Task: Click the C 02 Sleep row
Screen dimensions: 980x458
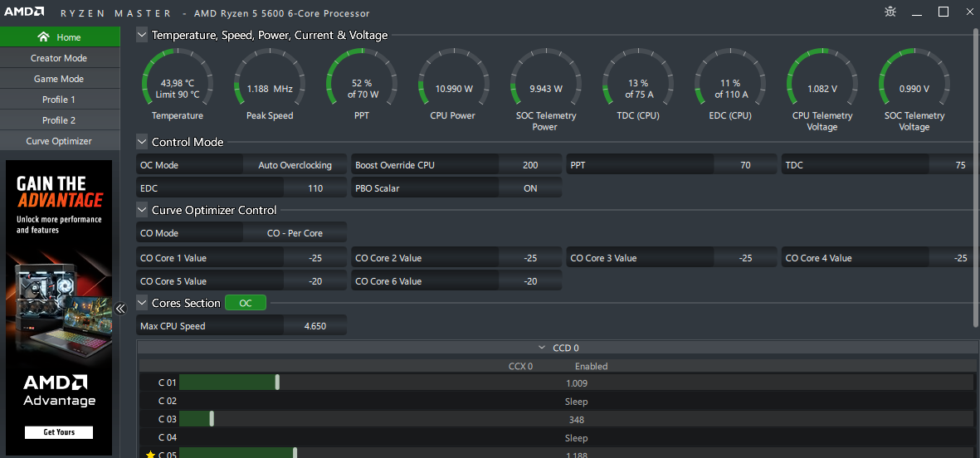Action: (x=556, y=401)
